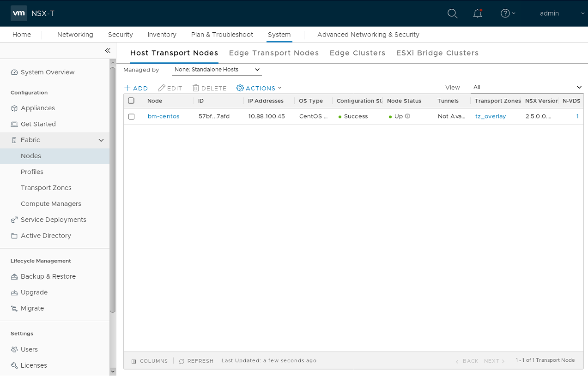Open Compute Managers in sidebar
The height and width of the screenshot is (376, 588).
click(x=51, y=204)
